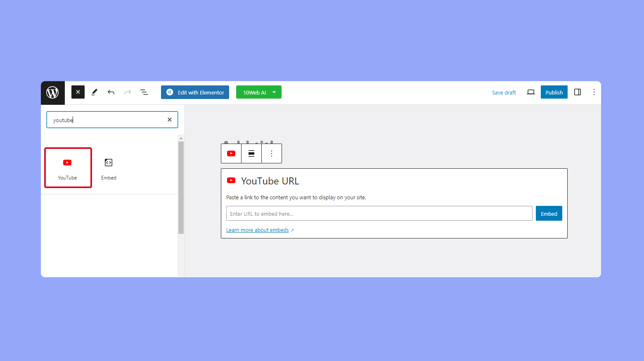This screenshot has width=644, height=361.
Task: Click Edit with Elementor
Action: [194, 92]
